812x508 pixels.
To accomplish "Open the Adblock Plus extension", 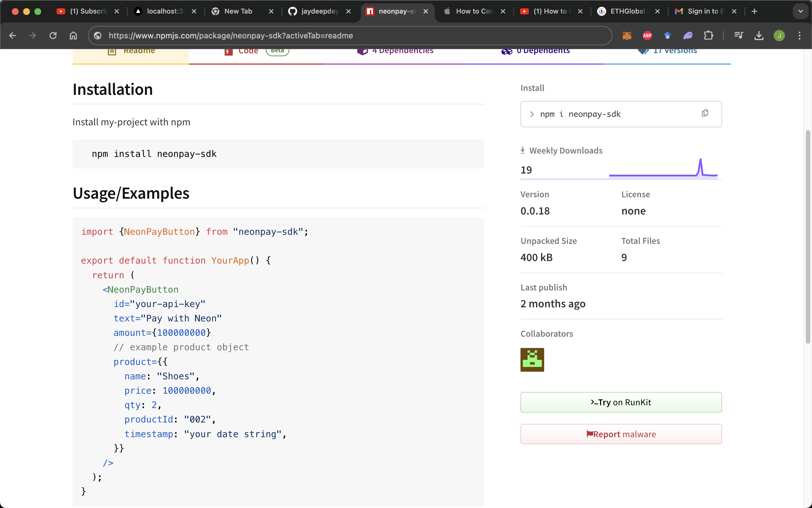I will point(647,36).
